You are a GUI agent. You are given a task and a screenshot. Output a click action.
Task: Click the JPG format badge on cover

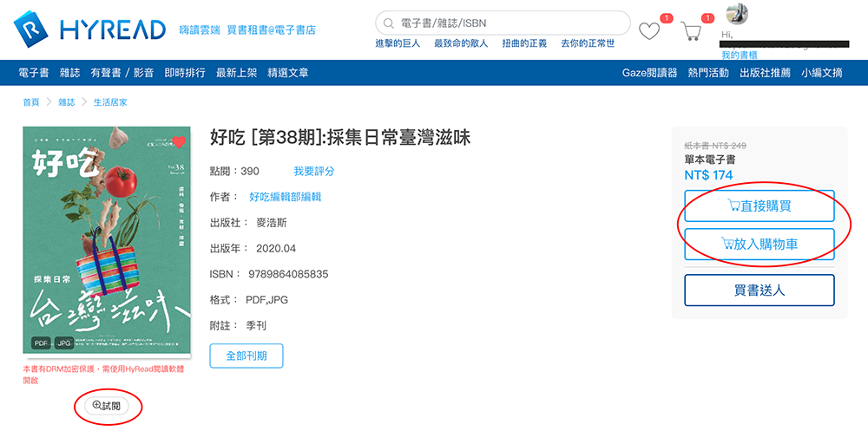tap(64, 343)
